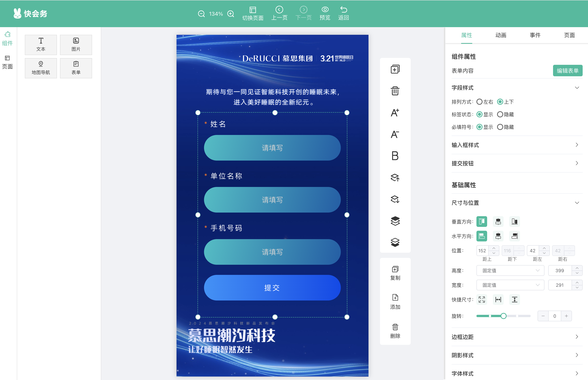Click the 高度 value field 399
Viewport: 588px width, 380px height.
560,270
